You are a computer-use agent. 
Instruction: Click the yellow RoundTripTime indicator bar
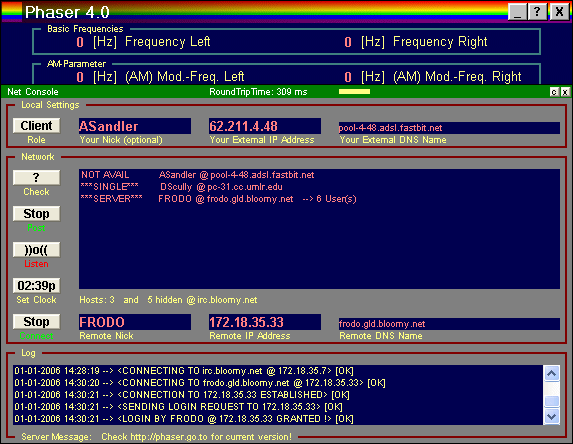click(x=354, y=92)
